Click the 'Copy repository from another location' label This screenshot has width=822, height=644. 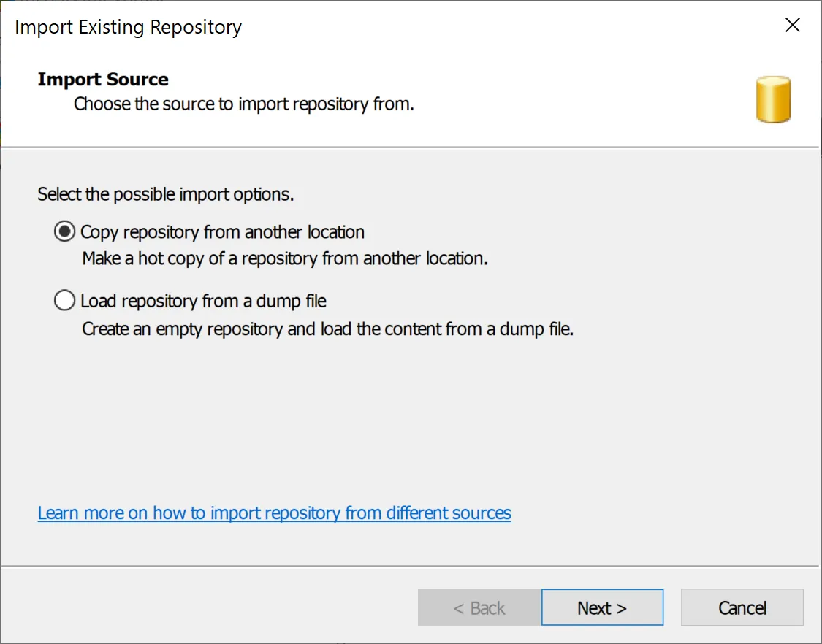point(222,232)
